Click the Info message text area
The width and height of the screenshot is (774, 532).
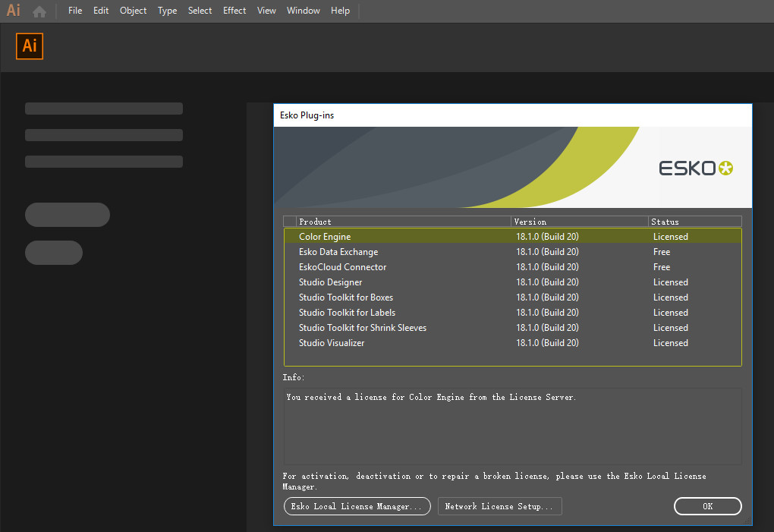click(512, 427)
